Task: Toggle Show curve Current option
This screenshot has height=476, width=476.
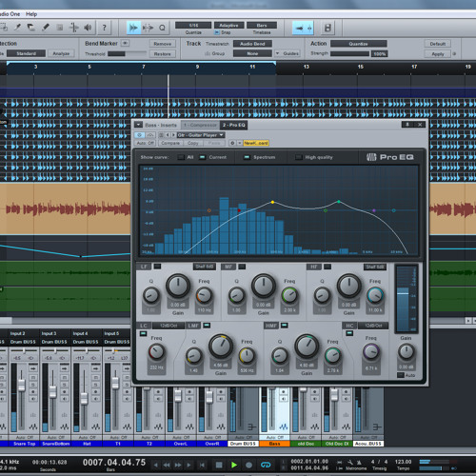Action: [x=203, y=157]
